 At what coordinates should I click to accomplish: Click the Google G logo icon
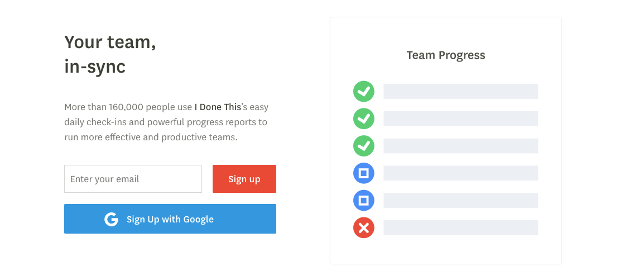tap(112, 219)
